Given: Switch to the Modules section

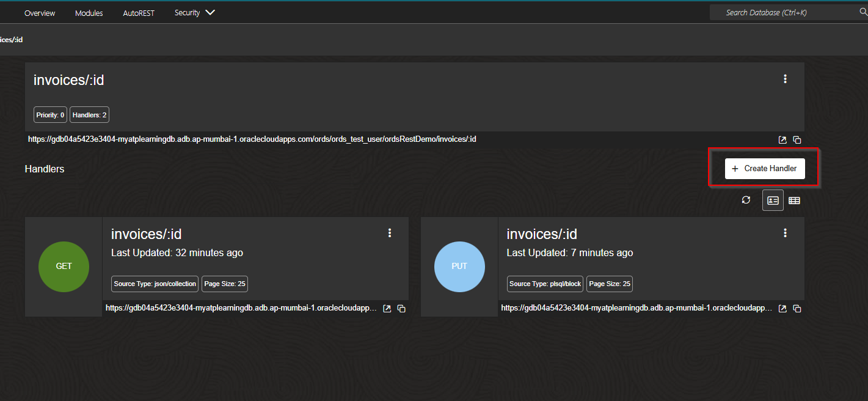Looking at the screenshot, I should point(89,12).
